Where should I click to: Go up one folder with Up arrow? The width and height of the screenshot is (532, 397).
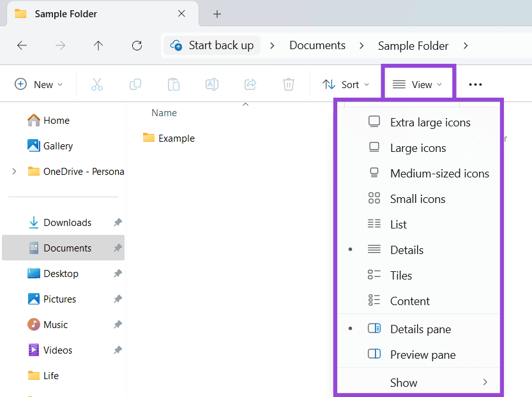(98, 45)
